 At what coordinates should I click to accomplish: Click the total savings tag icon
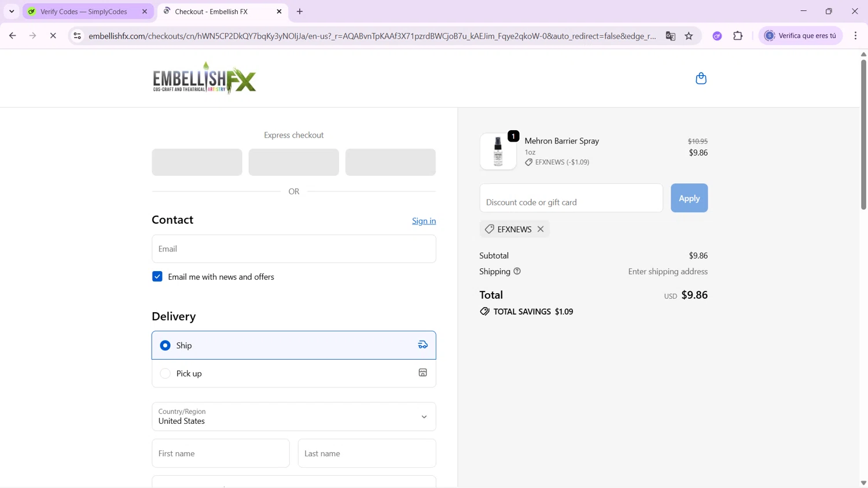click(x=485, y=312)
